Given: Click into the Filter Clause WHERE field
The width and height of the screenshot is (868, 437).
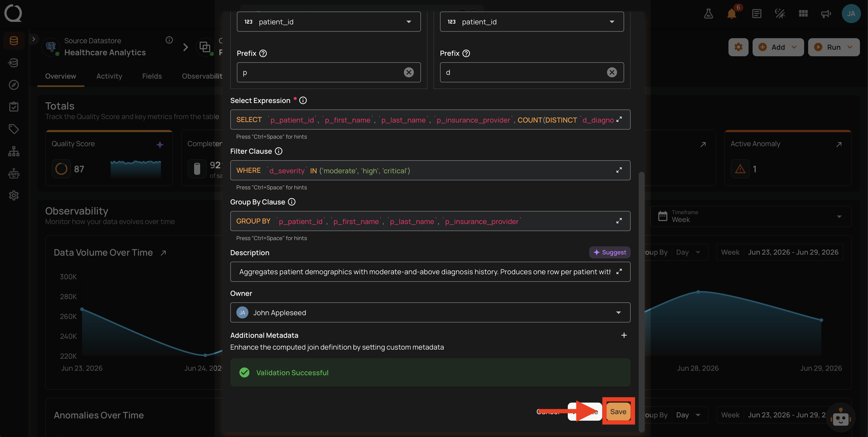Looking at the screenshot, I should point(424,170).
